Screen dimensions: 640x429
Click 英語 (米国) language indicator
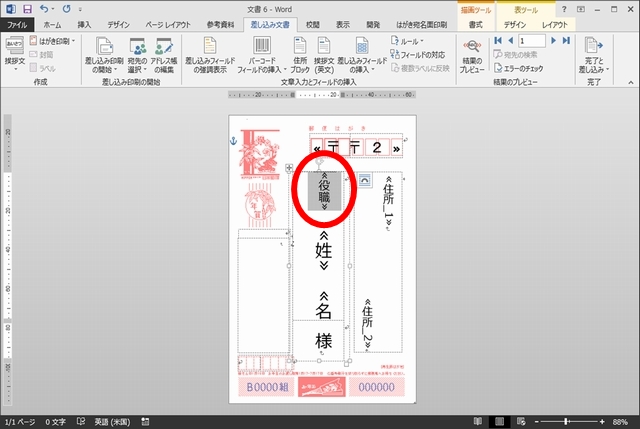click(112, 422)
